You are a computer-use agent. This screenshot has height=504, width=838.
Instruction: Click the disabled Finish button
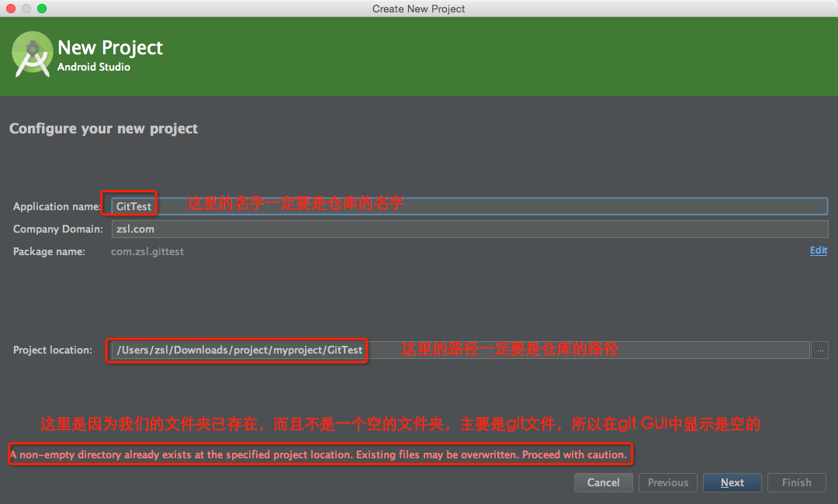point(796,482)
